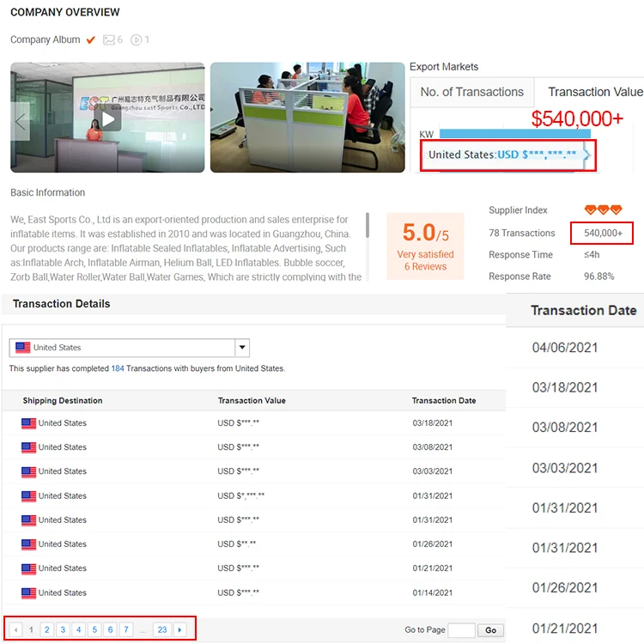Click the album photo count icon
The height and width of the screenshot is (644, 644).
(x=109, y=39)
